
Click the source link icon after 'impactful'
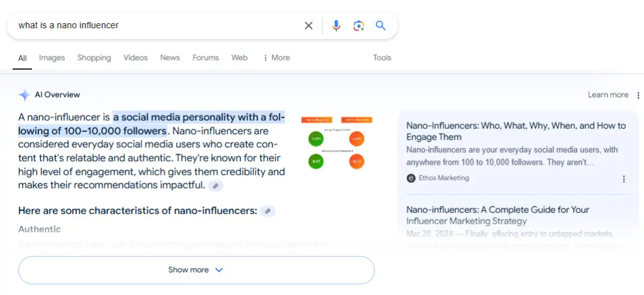pos(216,186)
